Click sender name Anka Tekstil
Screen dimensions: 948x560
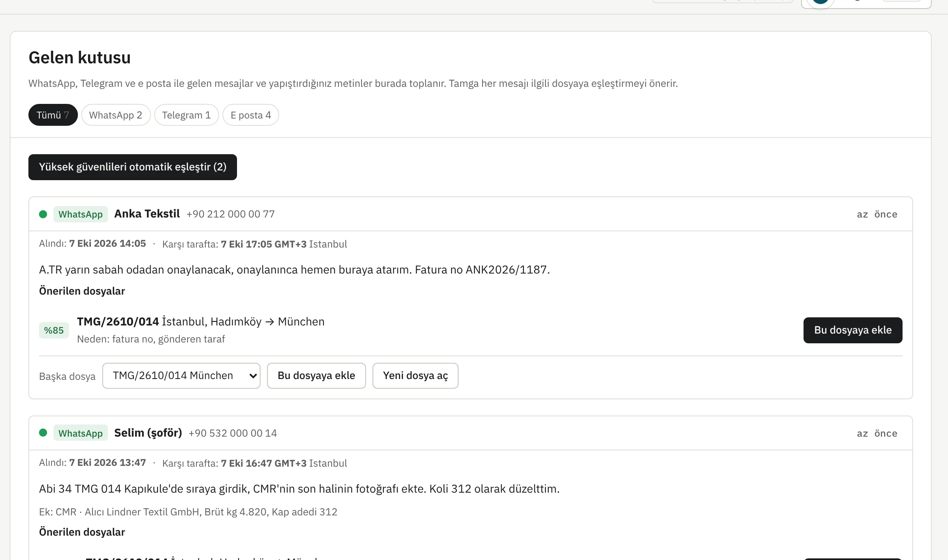click(147, 214)
